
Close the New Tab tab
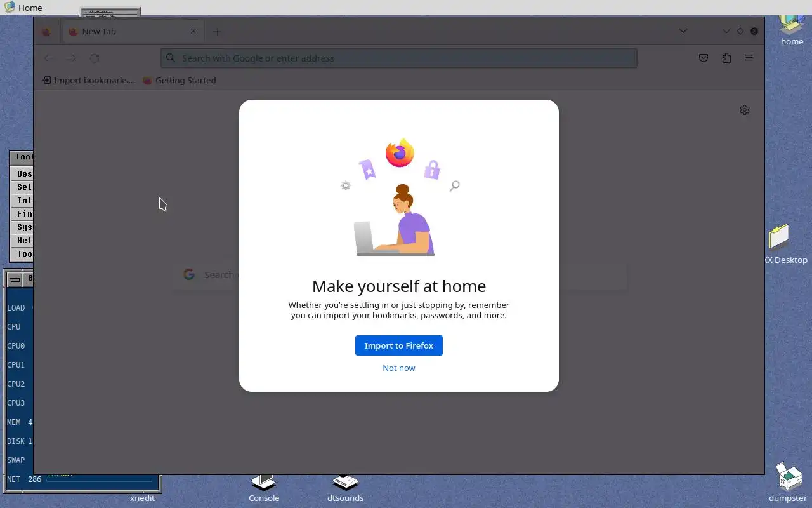193,31
